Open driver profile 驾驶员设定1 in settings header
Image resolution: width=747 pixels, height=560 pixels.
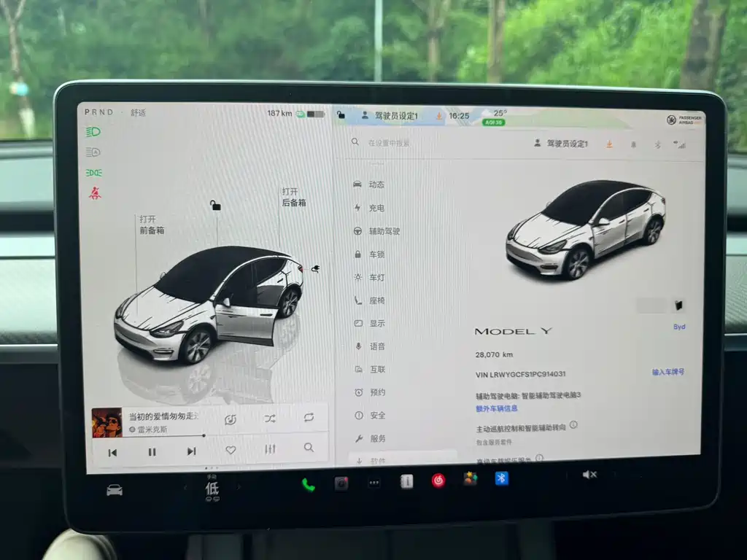[561, 144]
